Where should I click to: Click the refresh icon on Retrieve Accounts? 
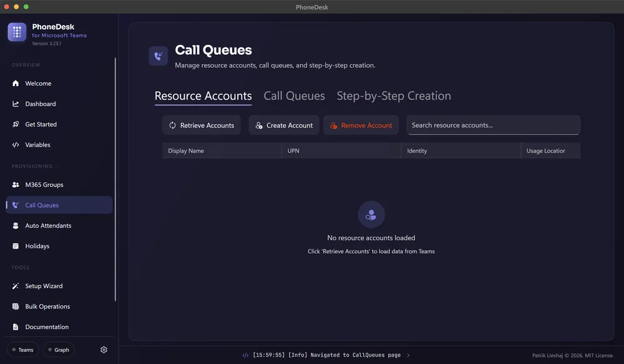coord(172,125)
